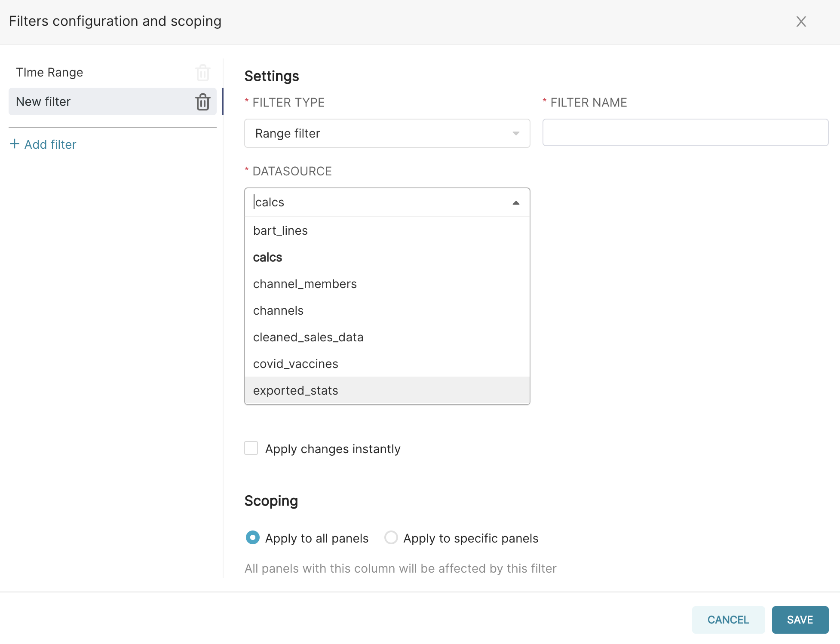
Task: Select Apply to specific panels
Action: click(x=391, y=538)
